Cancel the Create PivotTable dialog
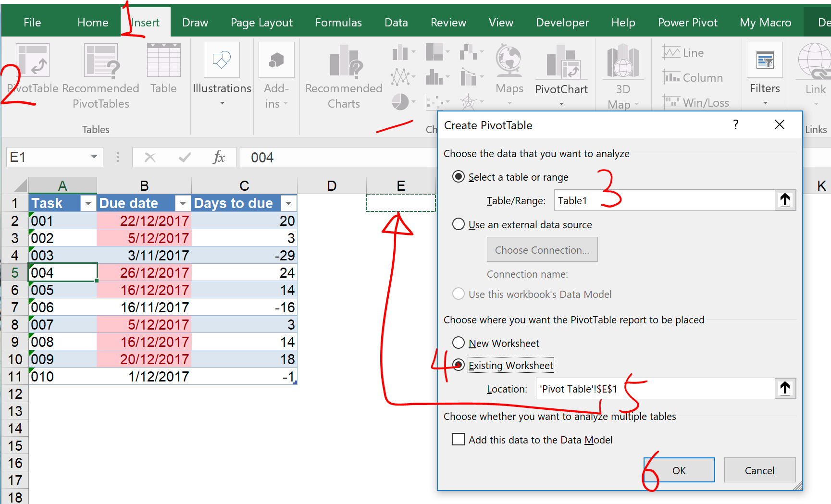Image resolution: width=831 pixels, height=504 pixels. coord(759,470)
